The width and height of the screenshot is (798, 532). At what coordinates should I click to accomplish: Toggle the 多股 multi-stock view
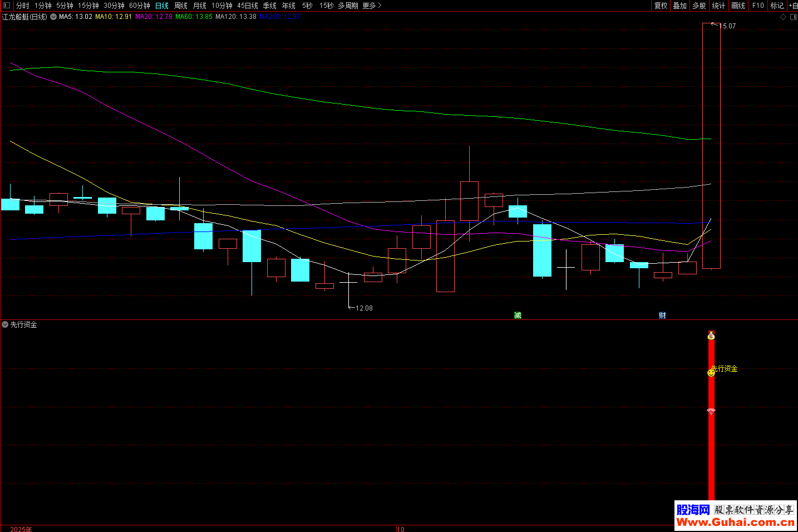[699, 6]
